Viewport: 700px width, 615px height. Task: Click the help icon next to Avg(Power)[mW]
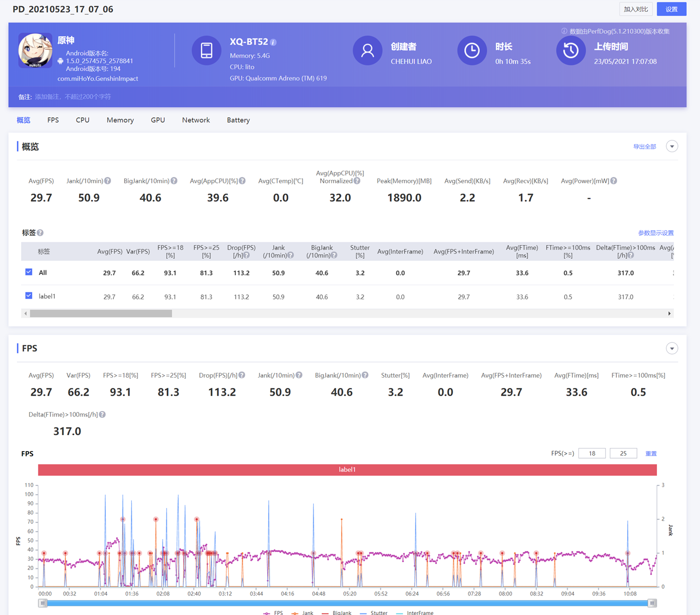click(x=614, y=181)
